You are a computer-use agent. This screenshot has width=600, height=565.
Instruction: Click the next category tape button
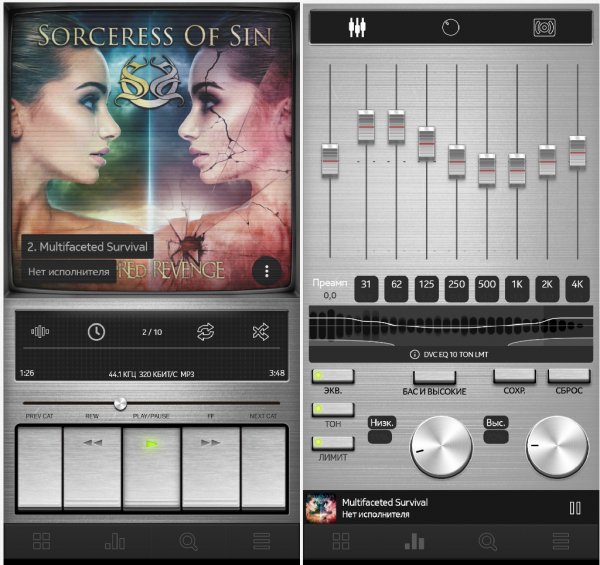point(264,467)
